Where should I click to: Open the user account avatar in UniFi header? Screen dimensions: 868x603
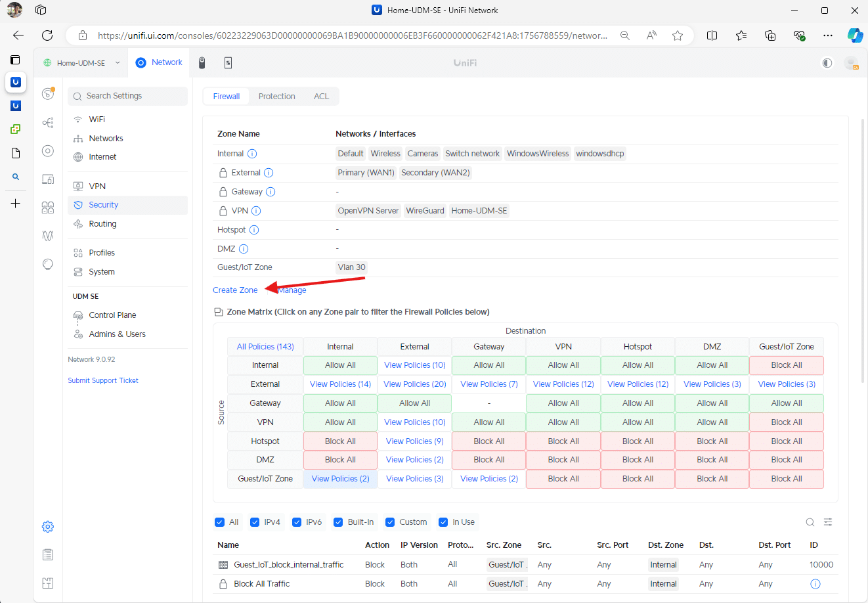tap(852, 63)
